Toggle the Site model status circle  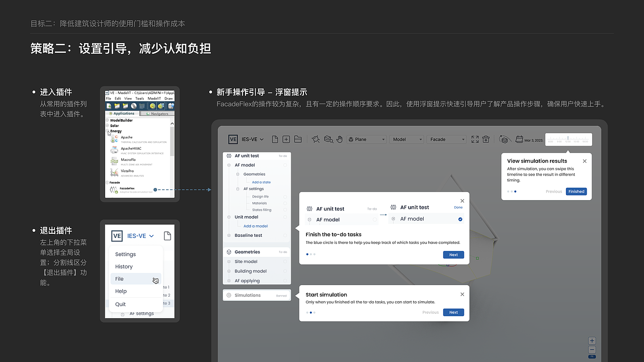pos(285,261)
